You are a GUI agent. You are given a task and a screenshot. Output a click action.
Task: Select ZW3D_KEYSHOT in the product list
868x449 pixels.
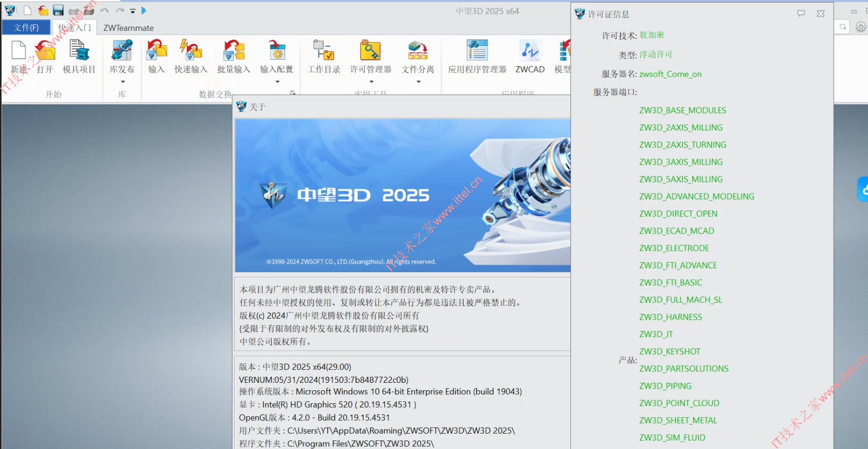[670, 352]
